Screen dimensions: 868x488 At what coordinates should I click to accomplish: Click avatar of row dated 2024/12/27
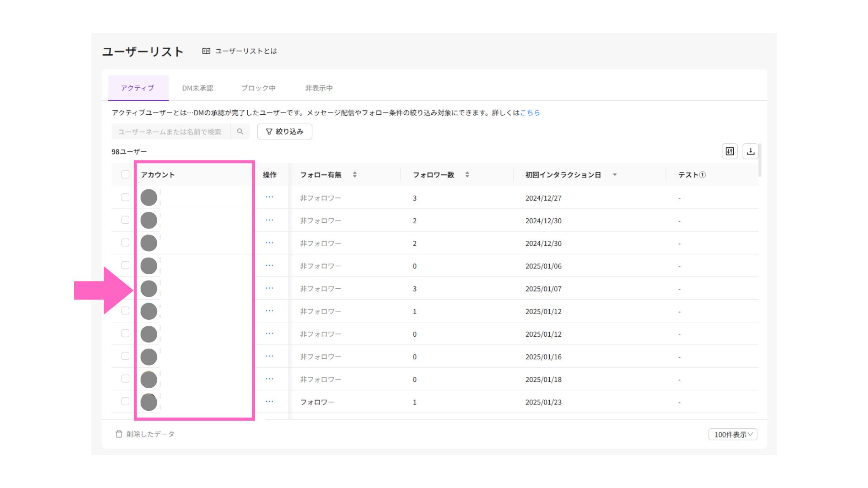pos(149,197)
